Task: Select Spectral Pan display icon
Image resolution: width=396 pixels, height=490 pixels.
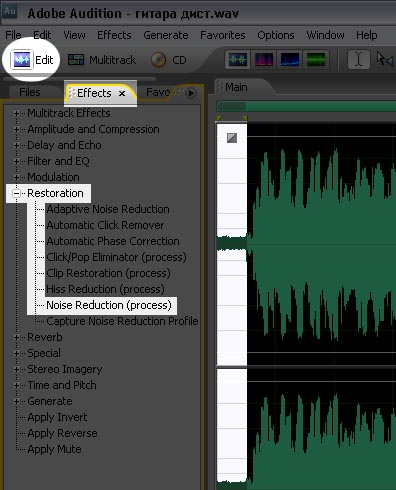Action: [x=290, y=60]
